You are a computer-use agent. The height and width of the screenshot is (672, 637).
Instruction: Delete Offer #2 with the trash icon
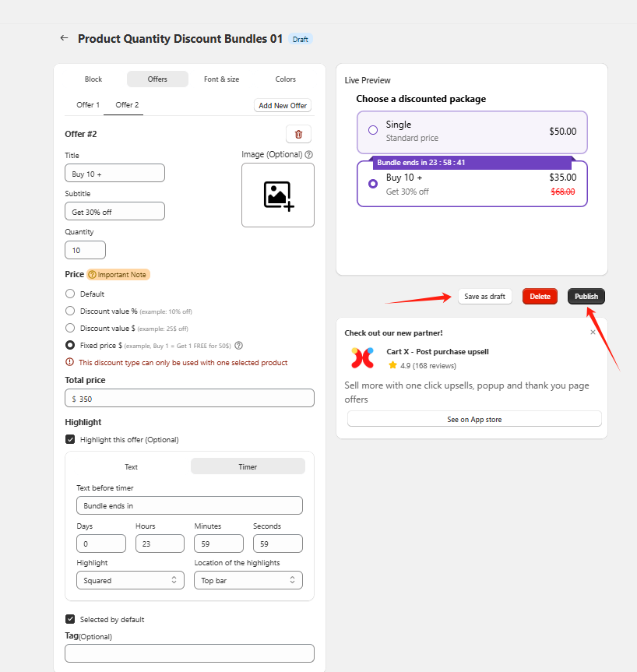click(x=298, y=134)
